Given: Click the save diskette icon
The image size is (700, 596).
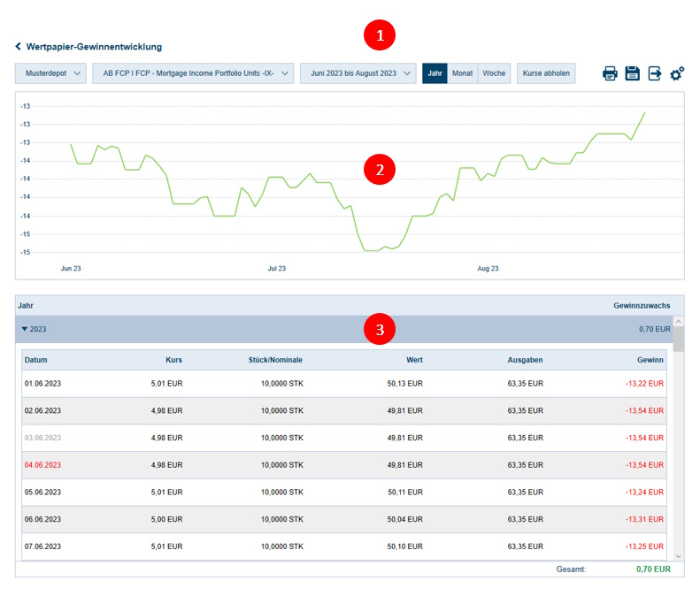Looking at the screenshot, I should (x=632, y=73).
